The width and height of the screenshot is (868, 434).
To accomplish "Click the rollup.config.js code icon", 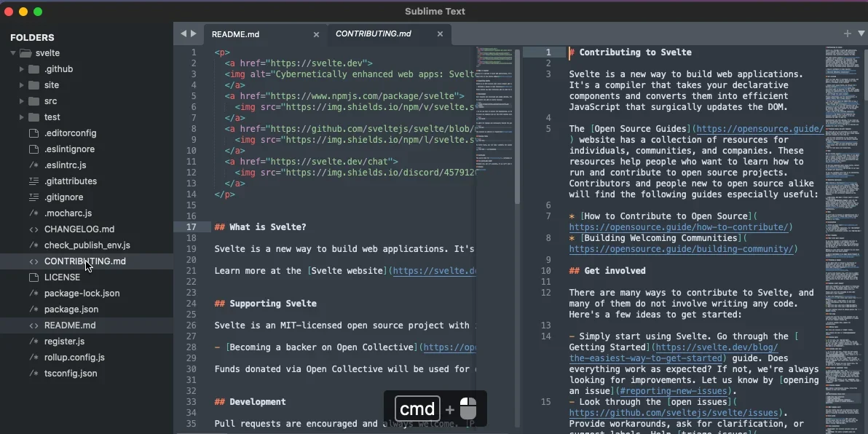I will (33, 358).
